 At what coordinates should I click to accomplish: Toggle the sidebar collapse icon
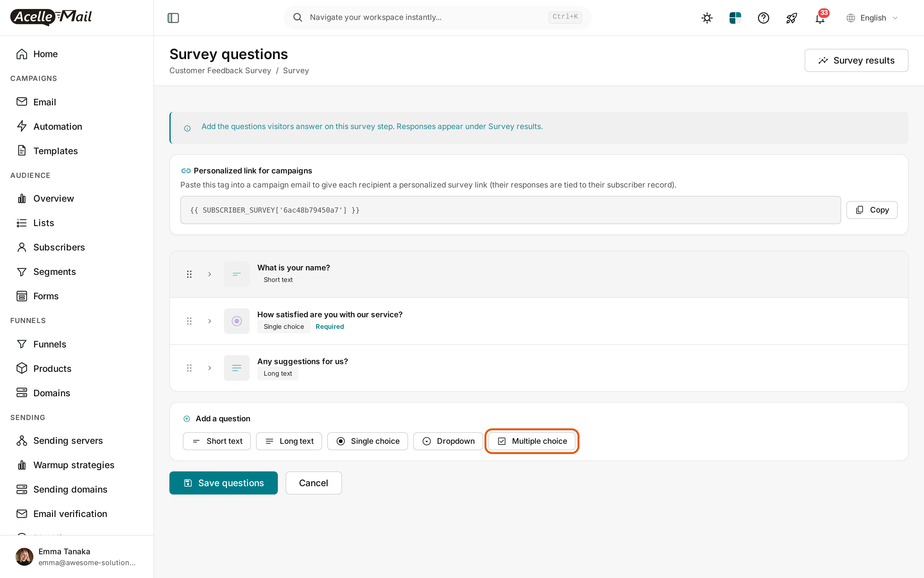173,18
